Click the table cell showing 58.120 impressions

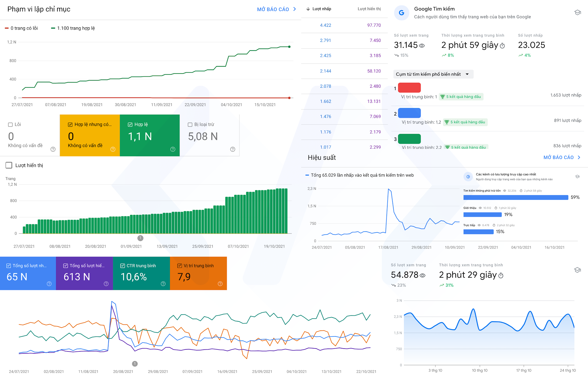click(374, 71)
